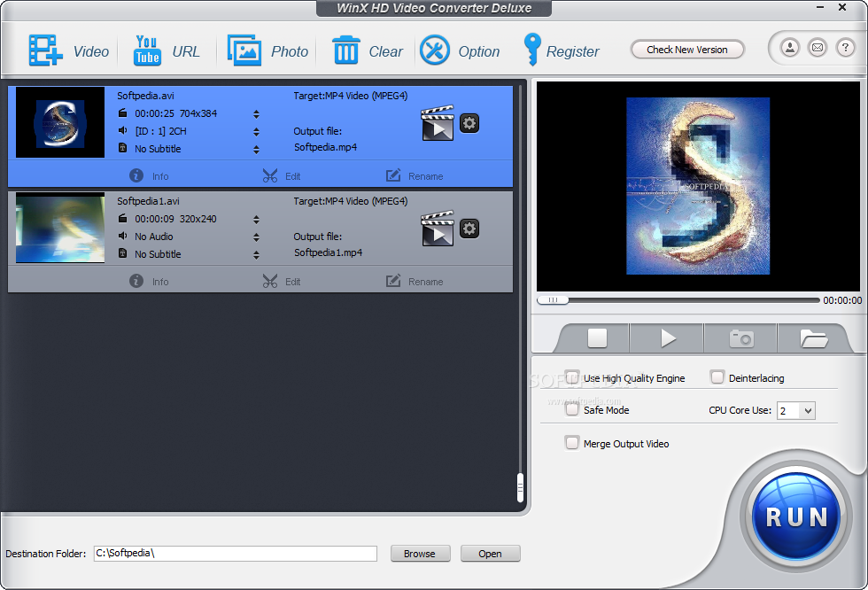Rename the Softpedia1.avi output

pyautogui.click(x=415, y=281)
